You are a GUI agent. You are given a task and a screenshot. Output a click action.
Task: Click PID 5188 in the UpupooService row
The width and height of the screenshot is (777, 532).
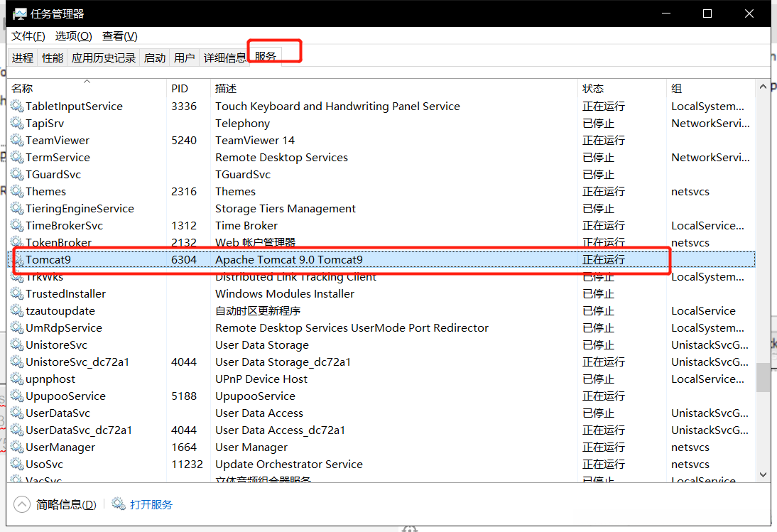pyautogui.click(x=184, y=396)
